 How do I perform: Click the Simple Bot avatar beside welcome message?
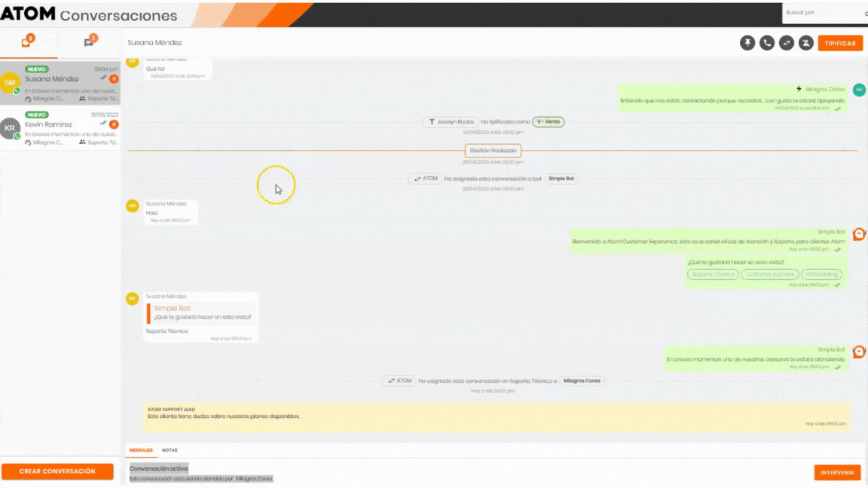[x=858, y=234]
